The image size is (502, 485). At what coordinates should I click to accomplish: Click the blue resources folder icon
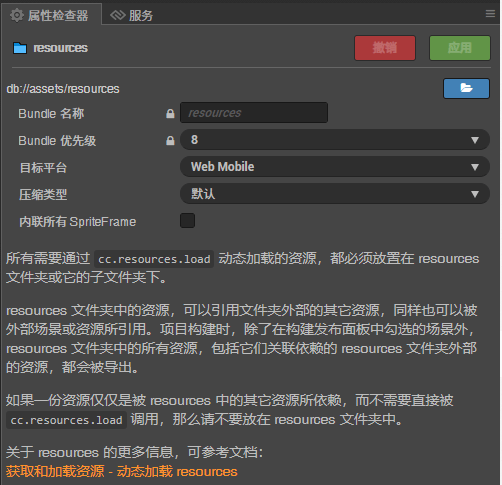point(20,48)
